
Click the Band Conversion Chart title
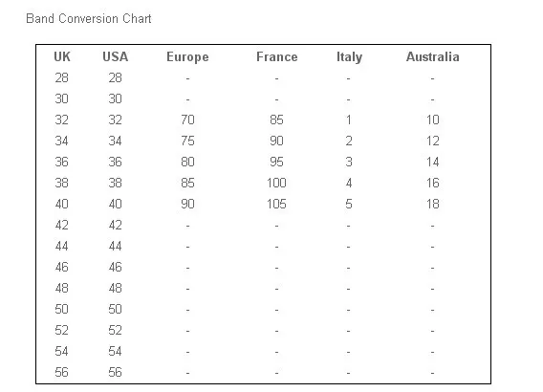[x=89, y=18]
